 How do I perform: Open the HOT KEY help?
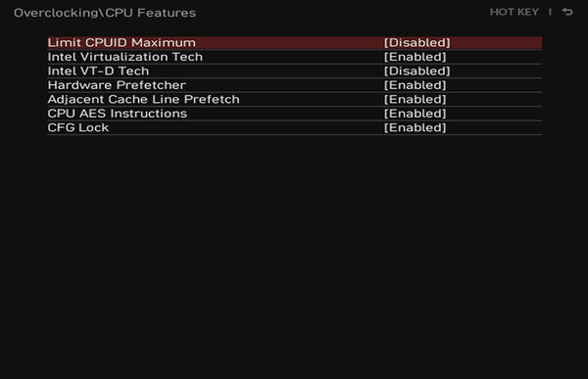[514, 12]
